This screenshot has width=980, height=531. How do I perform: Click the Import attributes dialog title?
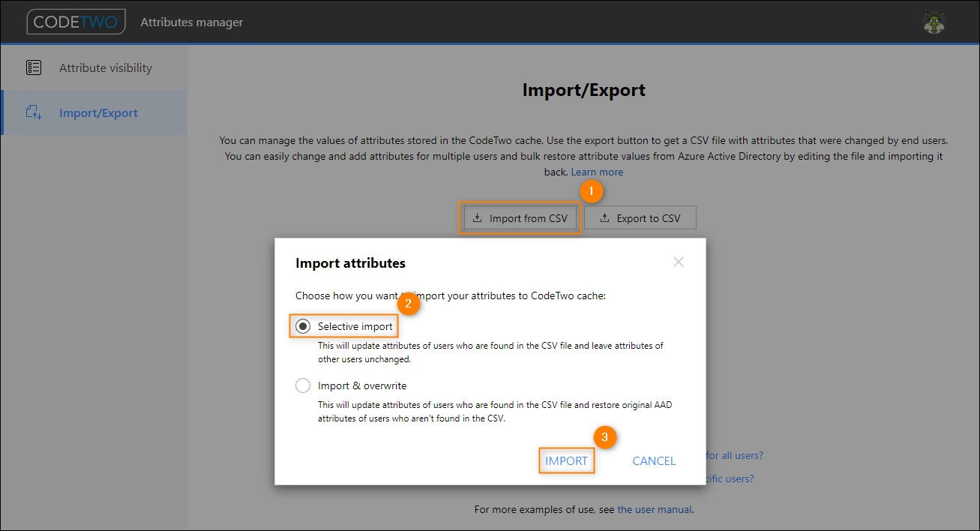[350, 263]
